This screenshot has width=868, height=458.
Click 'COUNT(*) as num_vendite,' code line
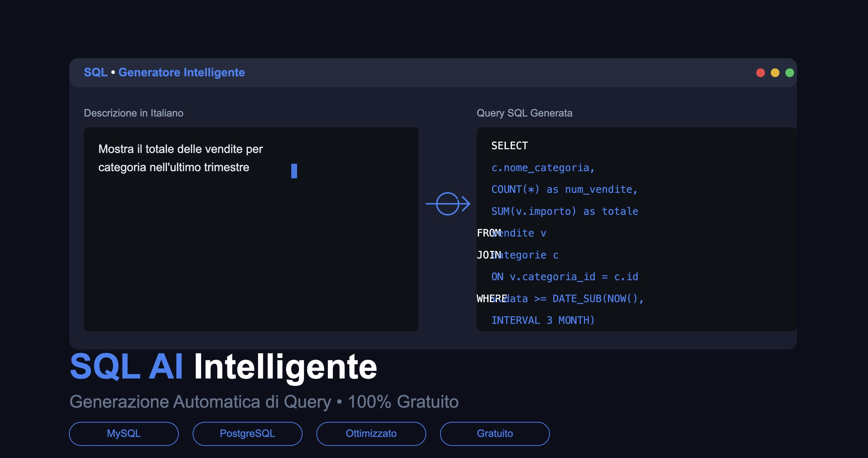point(564,190)
